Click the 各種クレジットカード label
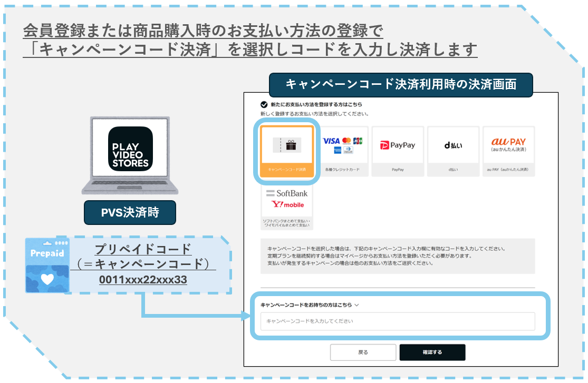This screenshot has height=383, width=588. (342, 170)
